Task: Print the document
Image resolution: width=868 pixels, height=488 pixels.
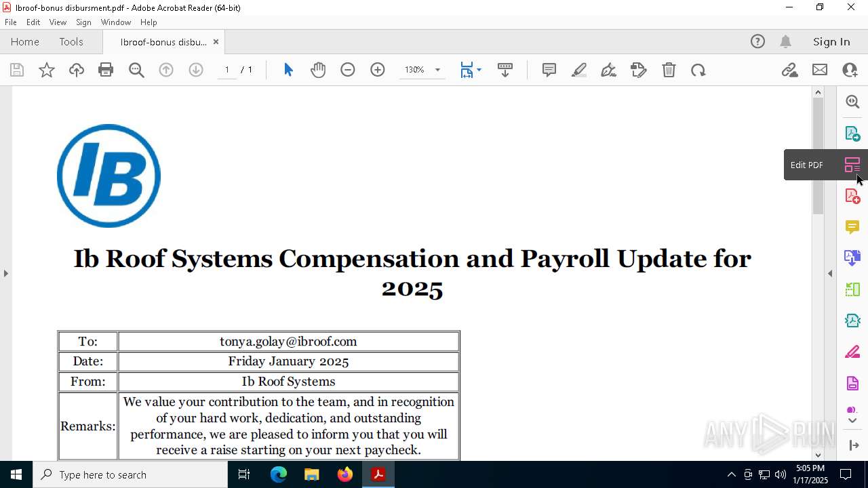Action: pyautogui.click(x=106, y=70)
